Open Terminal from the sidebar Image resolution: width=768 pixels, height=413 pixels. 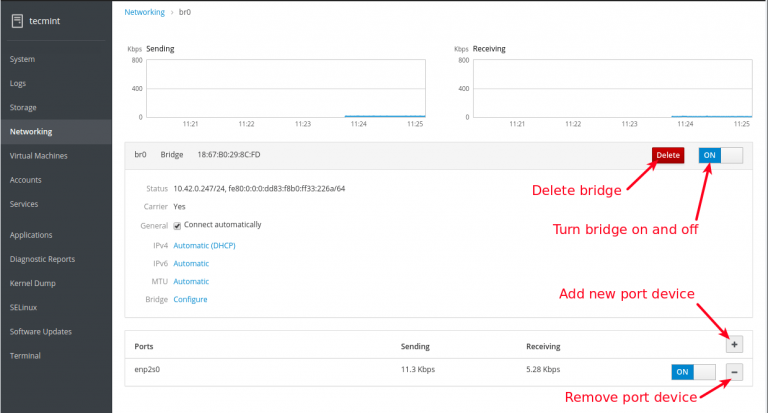coord(25,355)
